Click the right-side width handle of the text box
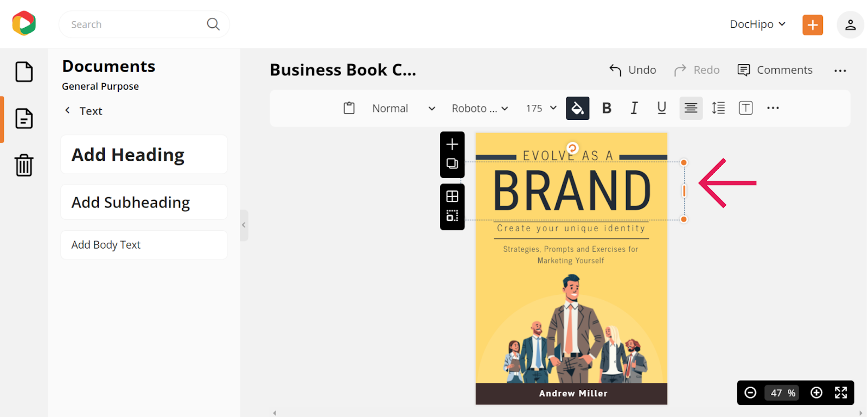Screen dimensions: 868x417 [x=684, y=191]
